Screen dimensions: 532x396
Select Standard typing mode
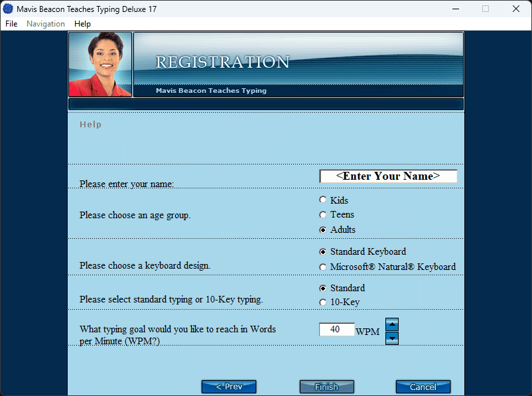coord(323,288)
